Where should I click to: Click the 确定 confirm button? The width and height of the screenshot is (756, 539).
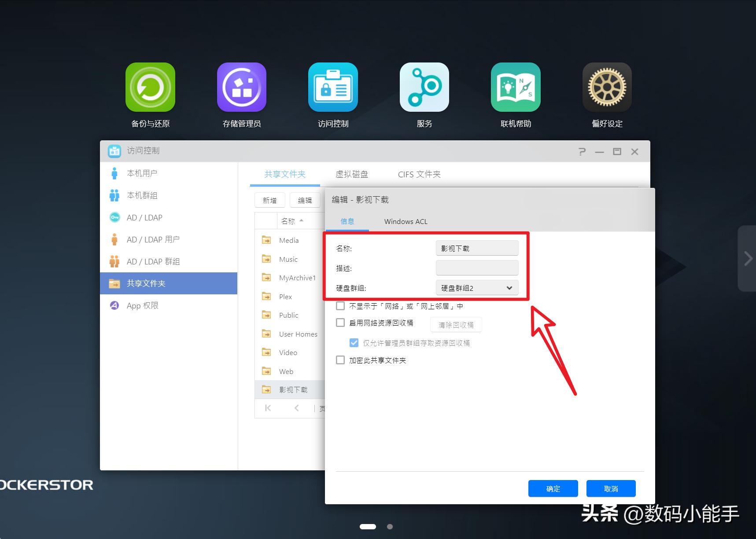coord(553,488)
